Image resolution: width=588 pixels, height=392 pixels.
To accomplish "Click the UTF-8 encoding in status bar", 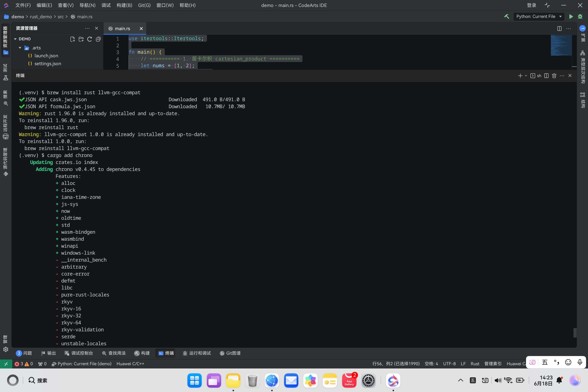I will pyautogui.click(x=449, y=364).
